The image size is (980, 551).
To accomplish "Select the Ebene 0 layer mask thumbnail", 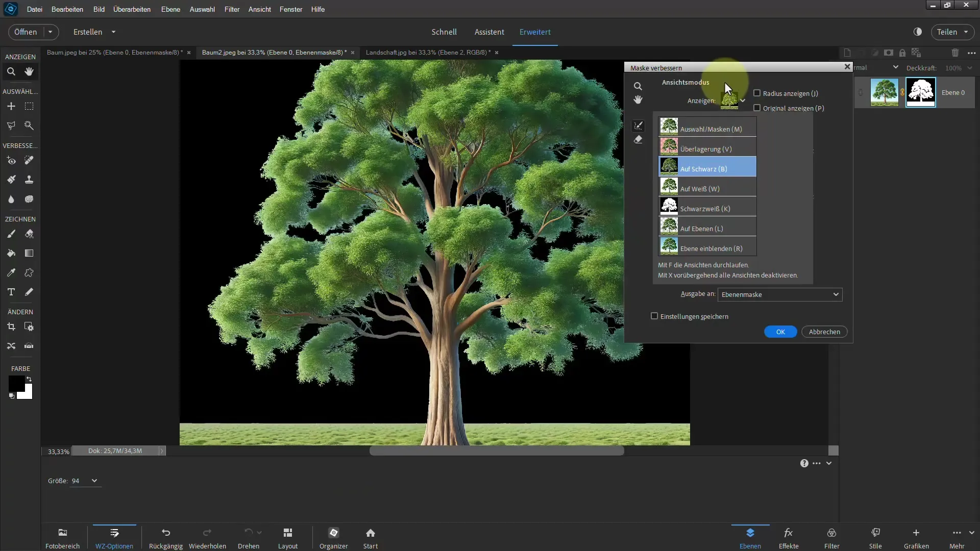I will [920, 92].
